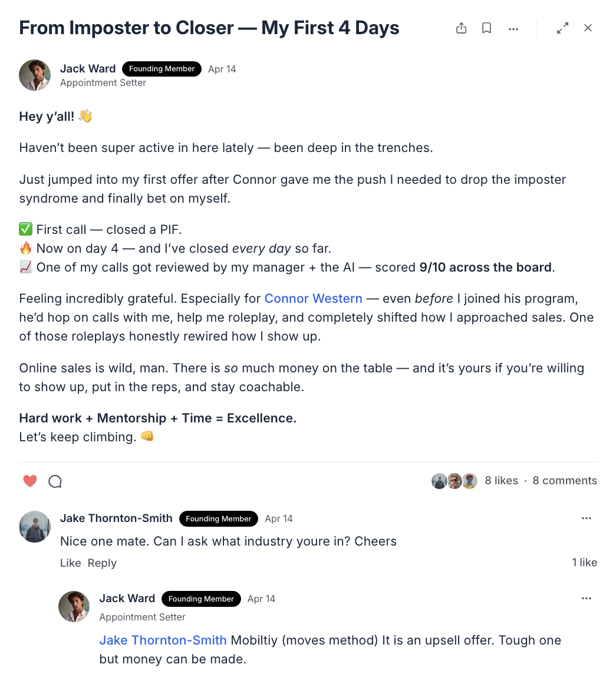Screen dimensions: 616x674
Task: Bookmark this post
Action: [x=486, y=28]
